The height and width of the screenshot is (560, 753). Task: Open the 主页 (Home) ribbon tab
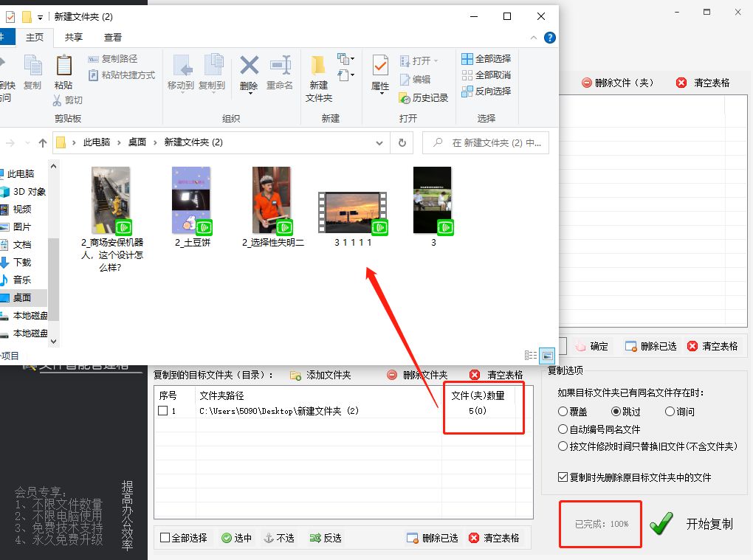[35, 37]
